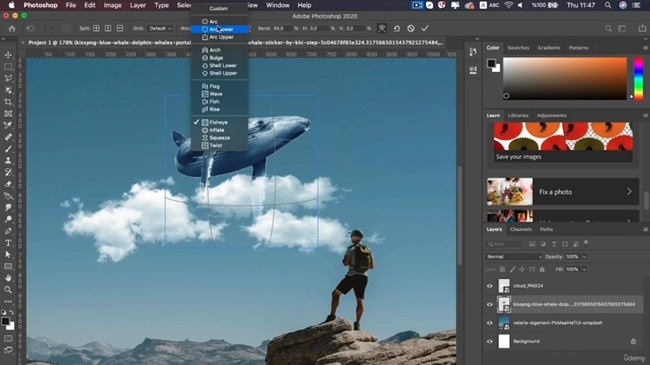
Task: Click the Home icon in options bar
Action: click(12, 29)
